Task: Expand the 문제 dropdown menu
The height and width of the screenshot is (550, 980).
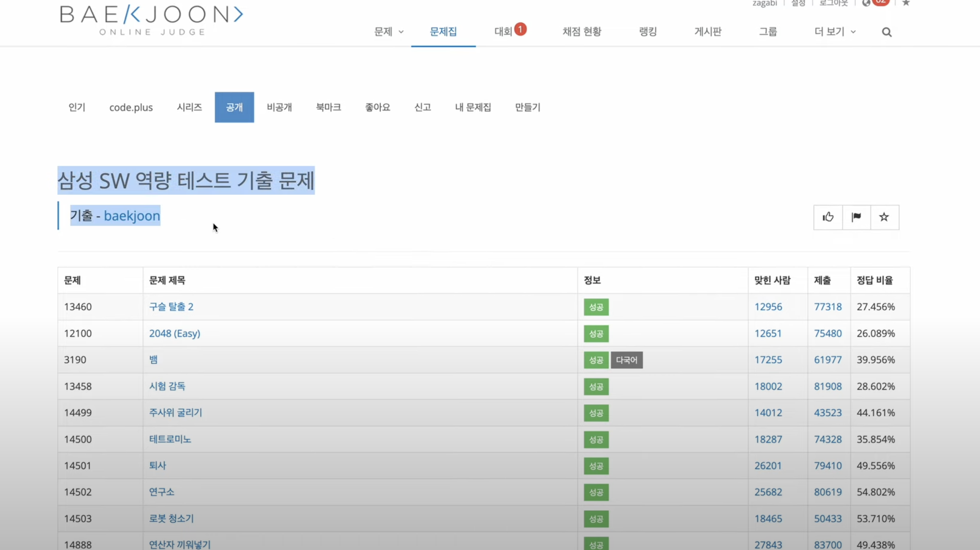Action: pyautogui.click(x=389, y=32)
